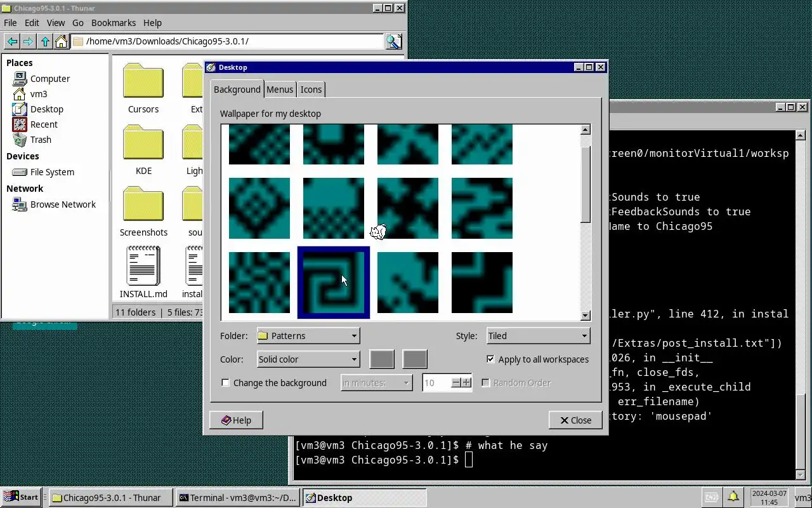812x508 pixels.
Task: Select the highlighted spiral pattern wallpaper
Action: pyautogui.click(x=334, y=283)
